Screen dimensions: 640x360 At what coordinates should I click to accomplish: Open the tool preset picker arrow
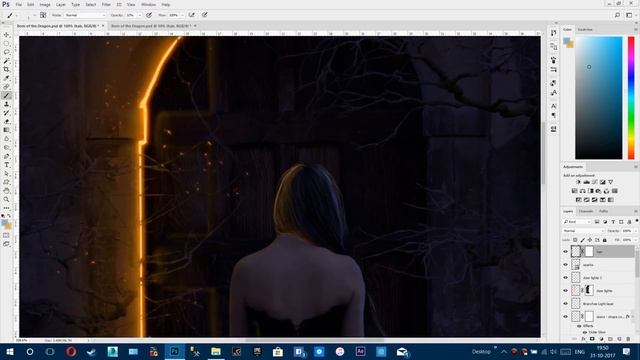tap(17, 15)
